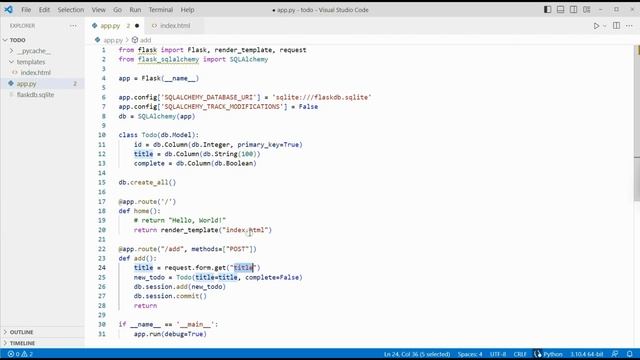
Task: Open the File menu
Action: point(26,10)
